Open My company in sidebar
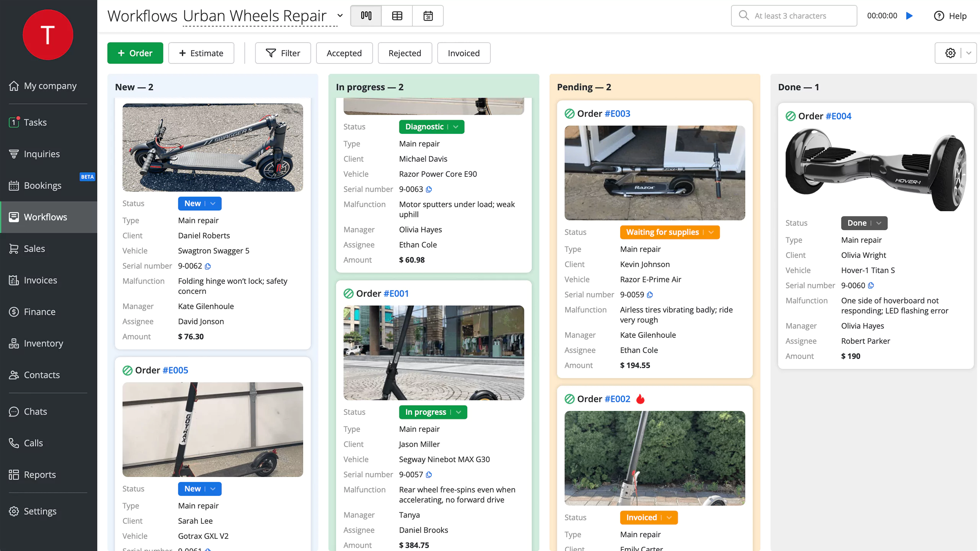 pyautogui.click(x=49, y=86)
